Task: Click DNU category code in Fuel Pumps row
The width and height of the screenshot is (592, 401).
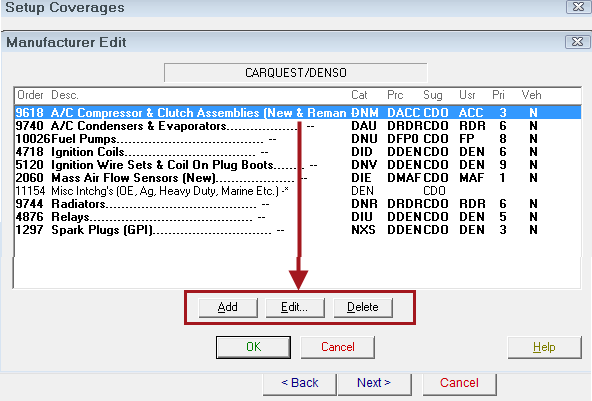Action: click(x=364, y=139)
